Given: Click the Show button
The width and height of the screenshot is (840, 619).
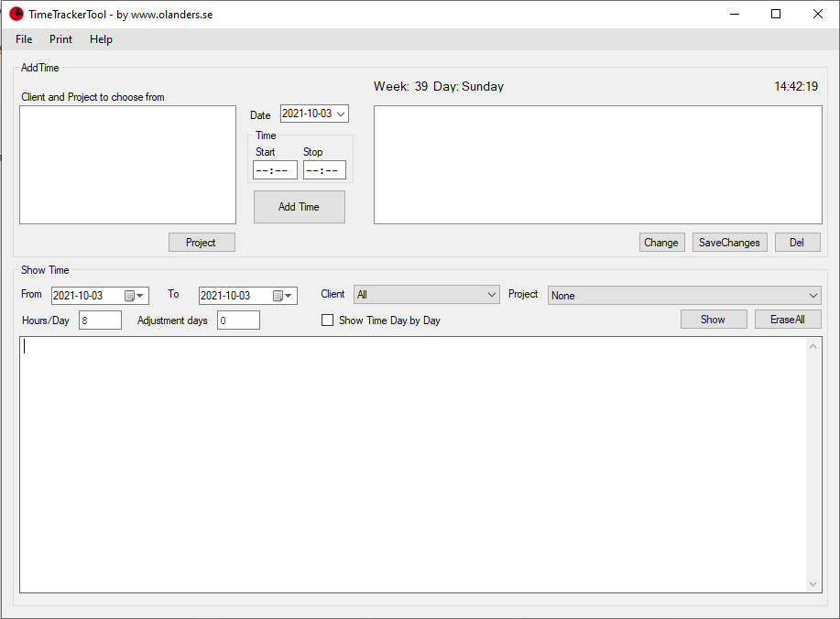Looking at the screenshot, I should [x=714, y=320].
